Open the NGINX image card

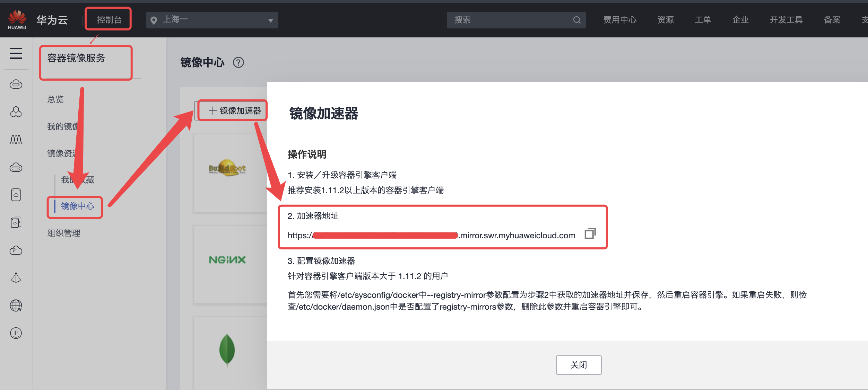[x=227, y=260]
